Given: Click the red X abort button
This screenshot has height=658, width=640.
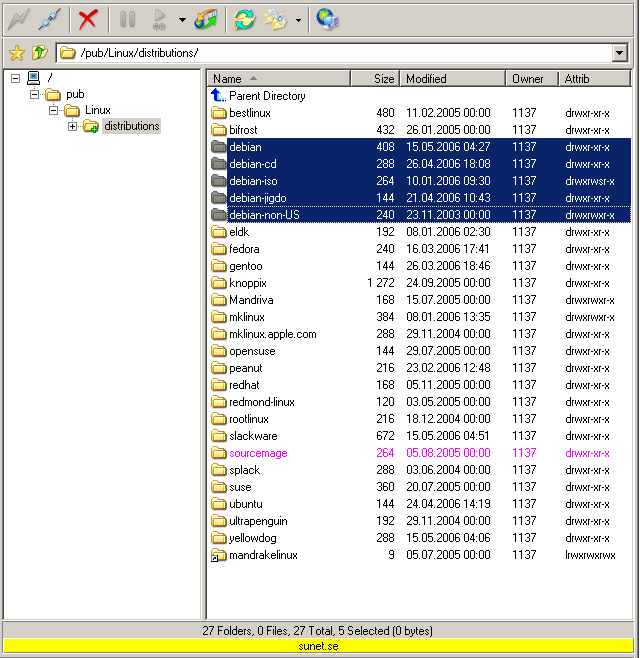Looking at the screenshot, I should (89, 18).
